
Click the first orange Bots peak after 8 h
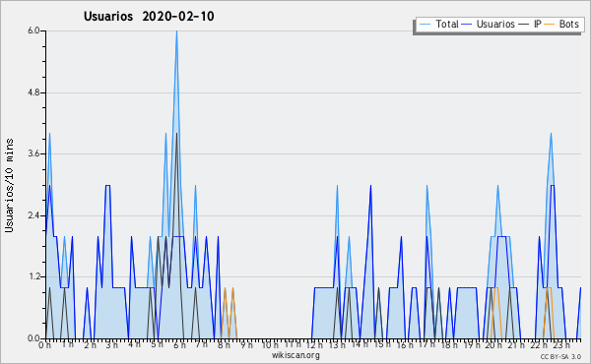(x=225, y=288)
